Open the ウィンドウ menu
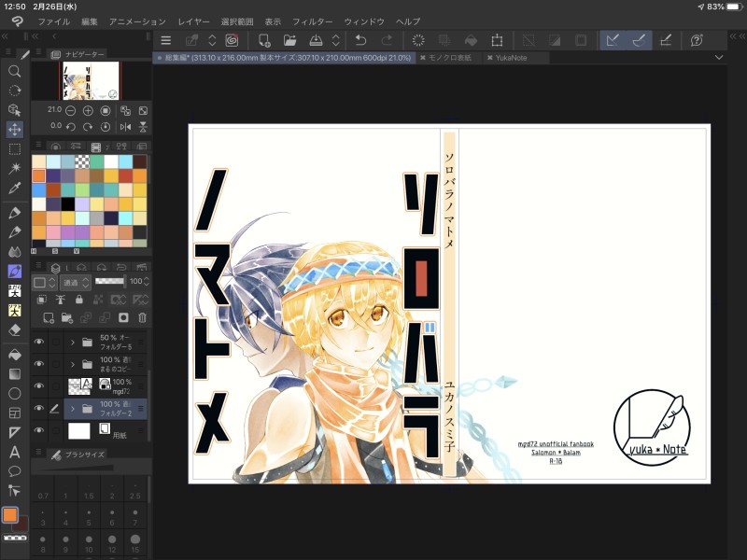Viewport: 747px width, 560px height. 364,21
